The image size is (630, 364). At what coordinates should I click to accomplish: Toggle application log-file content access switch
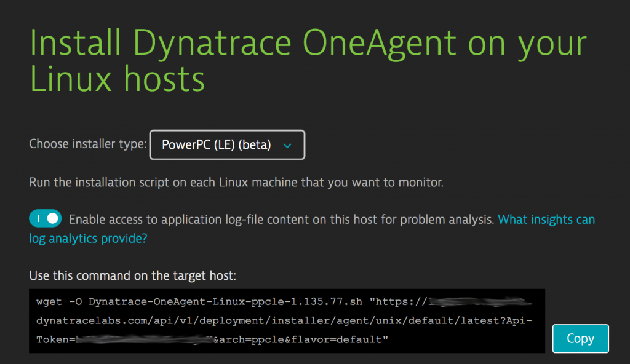tap(45, 218)
